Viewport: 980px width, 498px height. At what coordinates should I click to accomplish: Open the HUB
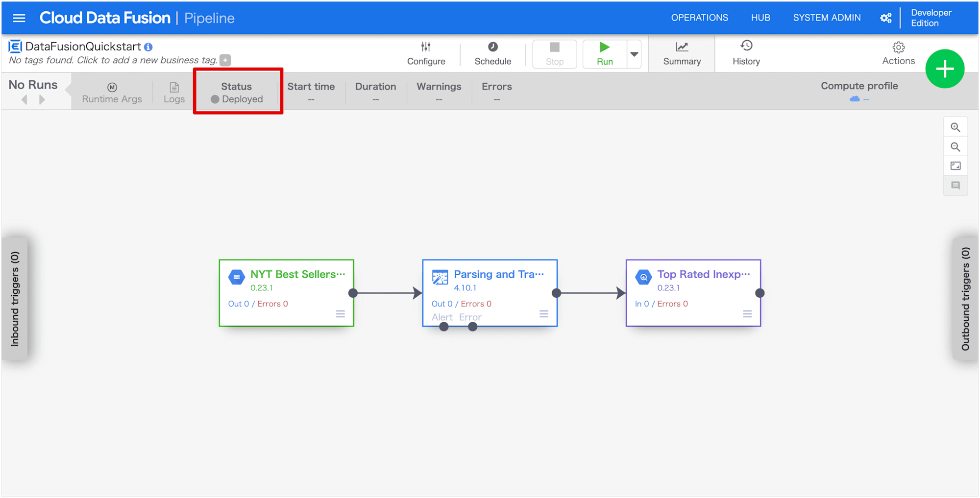(x=760, y=18)
